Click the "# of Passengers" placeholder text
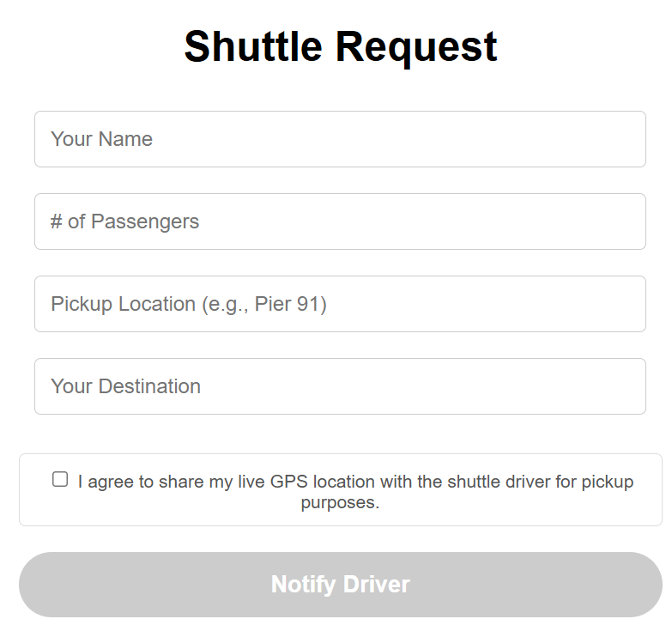The width and height of the screenshot is (672, 631). click(x=124, y=221)
